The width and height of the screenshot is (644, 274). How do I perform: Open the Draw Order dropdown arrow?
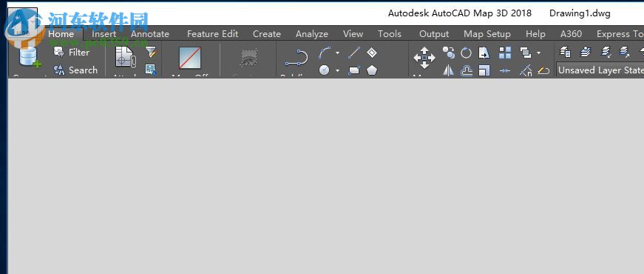click(x=538, y=53)
